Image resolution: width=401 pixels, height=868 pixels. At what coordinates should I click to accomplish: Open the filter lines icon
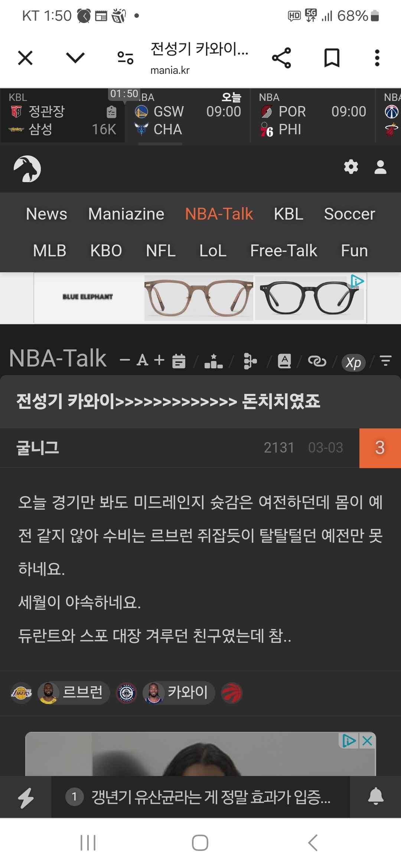click(386, 361)
